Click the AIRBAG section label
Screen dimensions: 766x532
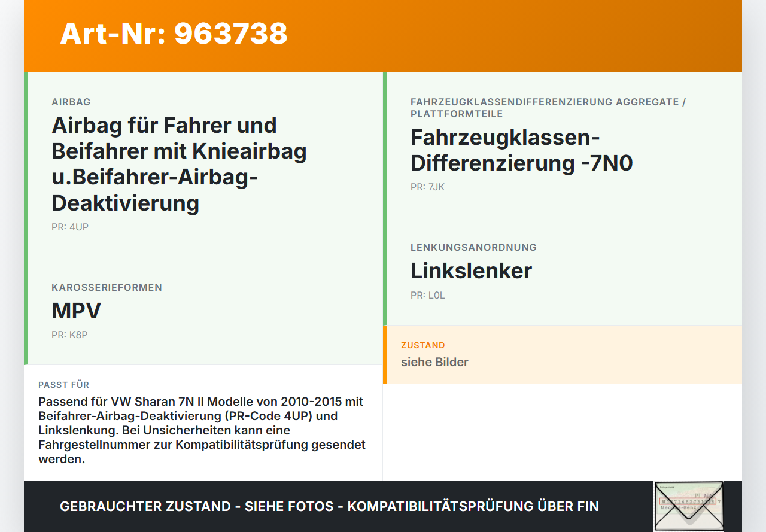point(71,102)
